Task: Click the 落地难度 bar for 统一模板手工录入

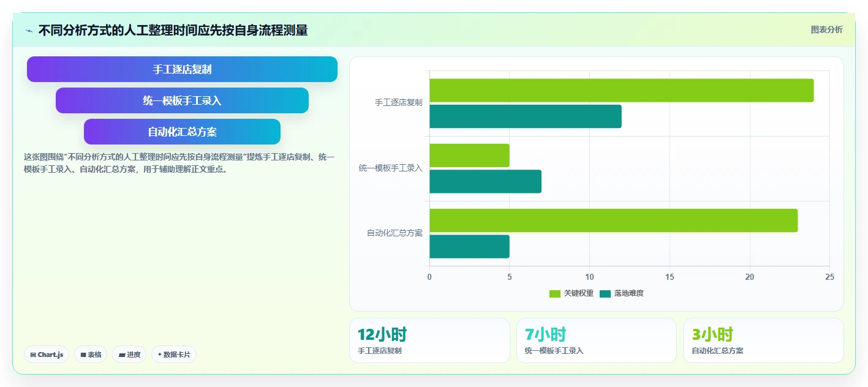Action: click(485, 181)
